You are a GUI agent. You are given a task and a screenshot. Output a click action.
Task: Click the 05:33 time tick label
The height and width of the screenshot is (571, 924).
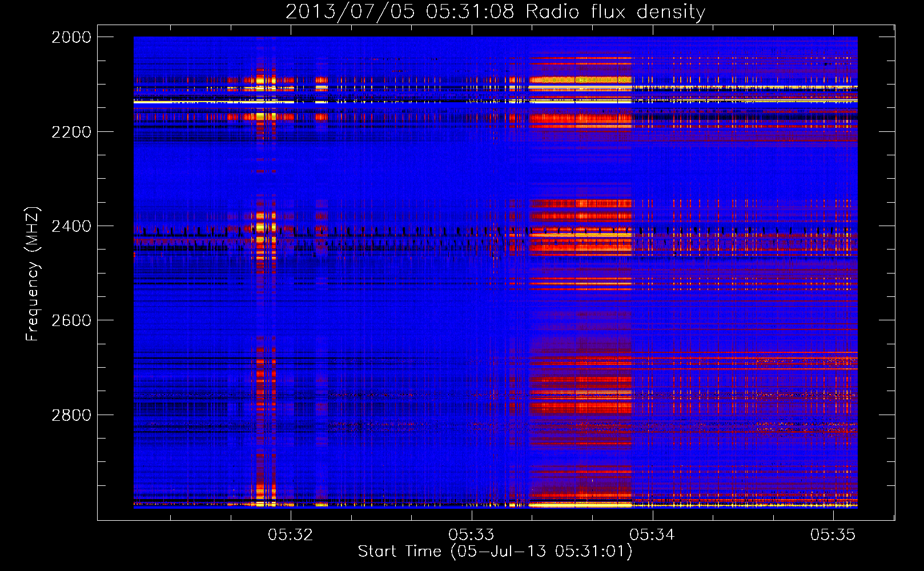click(x=471, y=534)
